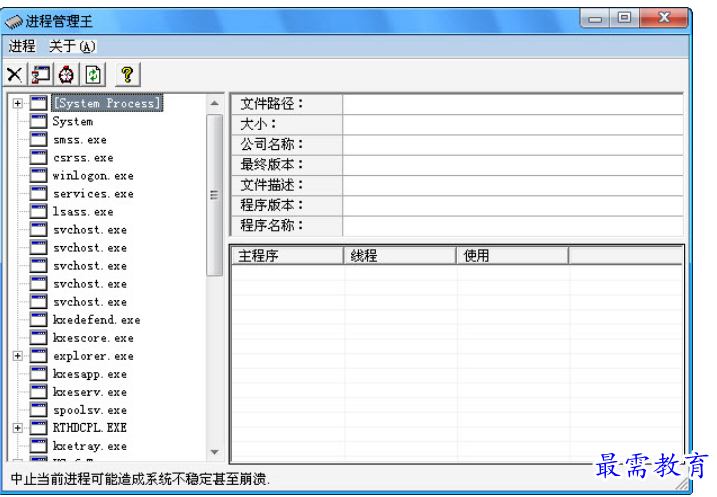This screenshot has height=497, width=717.
Task: Click the 大小 value field
Action: pyautogui.click(x=513, y=124)
